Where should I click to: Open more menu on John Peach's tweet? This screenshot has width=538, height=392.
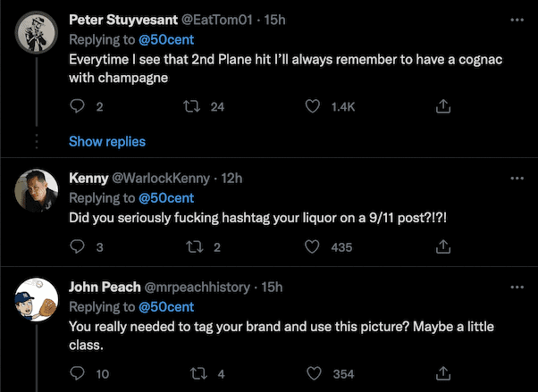coord(517,288)
